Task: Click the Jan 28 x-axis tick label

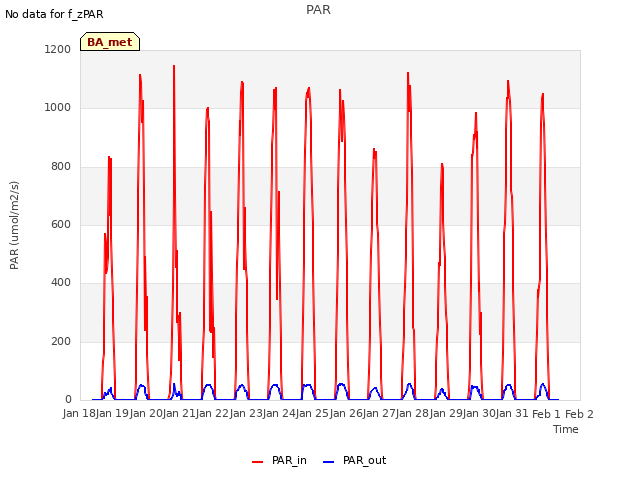Action: (x=412, y=414)
